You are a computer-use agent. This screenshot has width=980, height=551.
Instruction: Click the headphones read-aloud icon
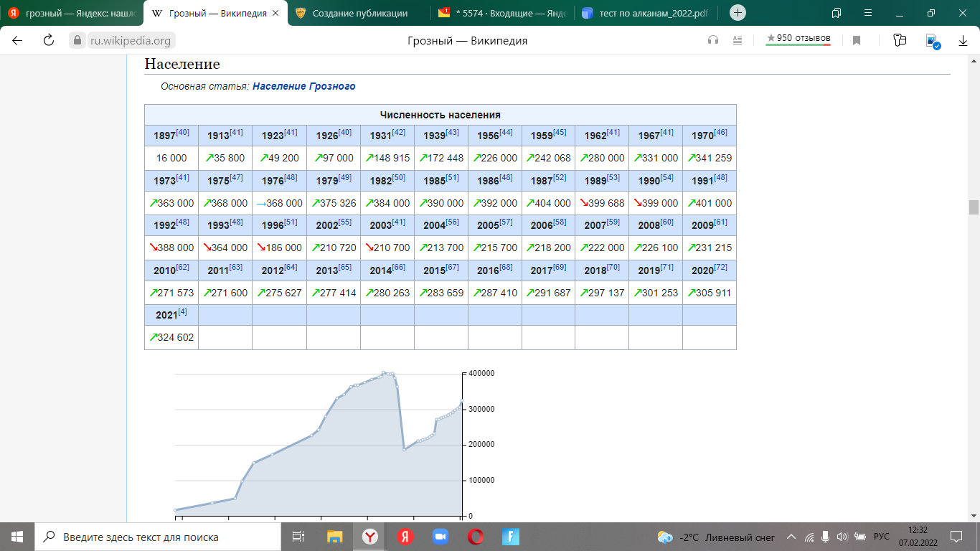(713, 40)
